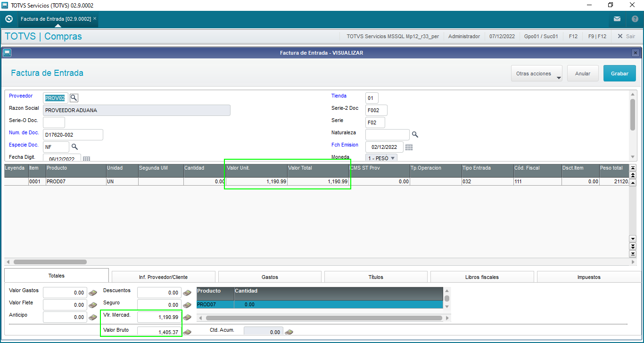The width and height of the screenshot is (644, 343).
Task: Click the Grabar button
Action: [x=619, y=73]
